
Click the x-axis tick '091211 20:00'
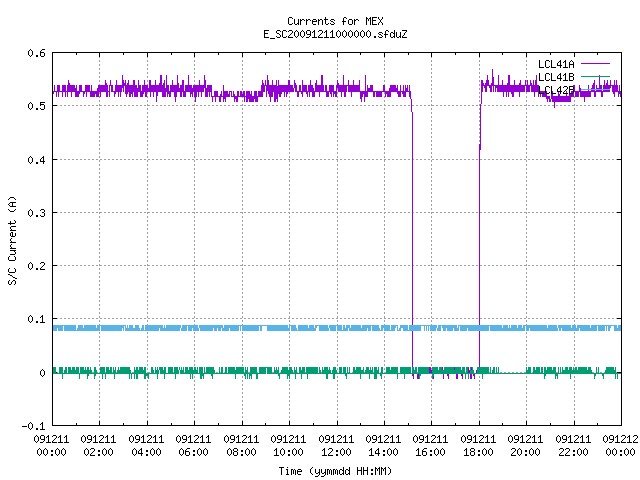click(525, 446)
